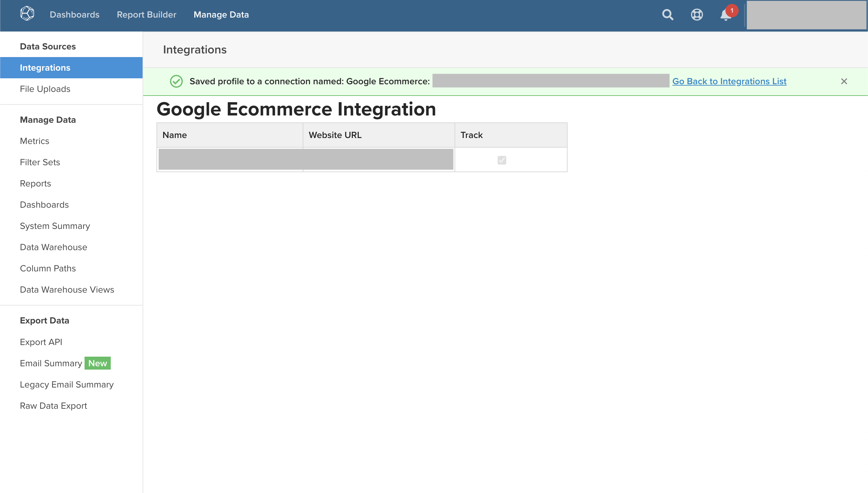This screenshot has width=868, height=493.
Task: Open the Metrics sidebar entry
Action: (x=34, y=141)
